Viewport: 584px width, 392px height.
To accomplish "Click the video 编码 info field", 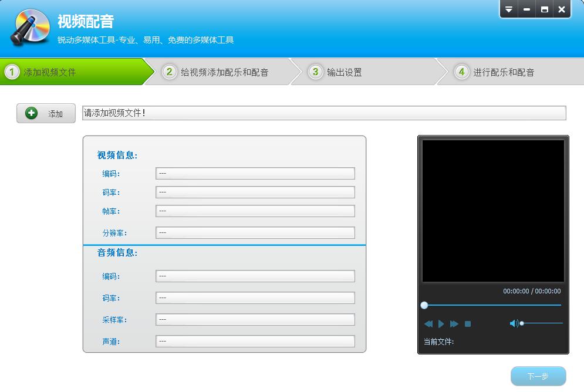I will coord(255,174).
